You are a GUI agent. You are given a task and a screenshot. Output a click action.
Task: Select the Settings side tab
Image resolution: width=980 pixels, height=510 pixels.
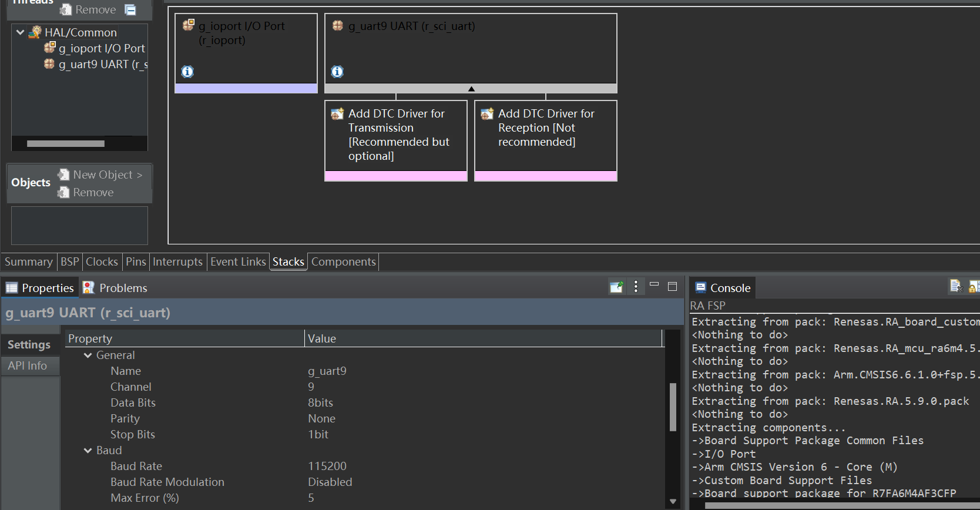point(29,344)
